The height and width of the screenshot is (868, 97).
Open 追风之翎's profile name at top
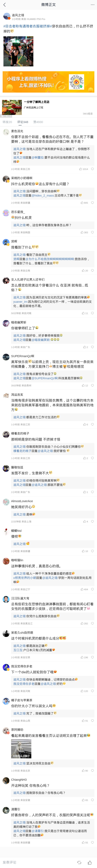[x=18, y=15]
